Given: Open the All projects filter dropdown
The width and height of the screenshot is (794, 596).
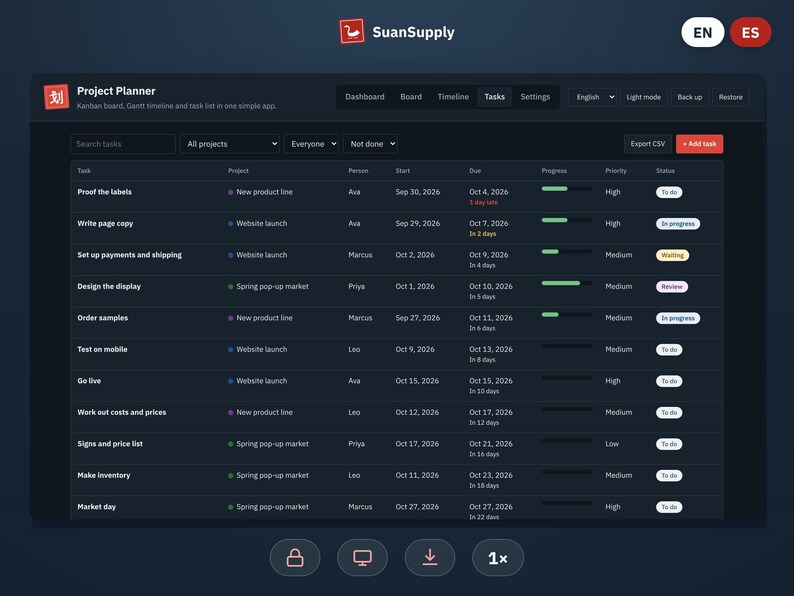Looking at the screenshot, I should click(230, 144).
